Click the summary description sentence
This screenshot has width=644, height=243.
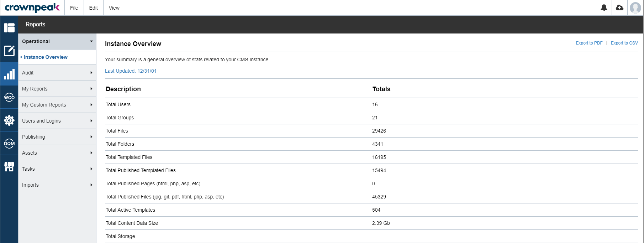click(187, 60)
